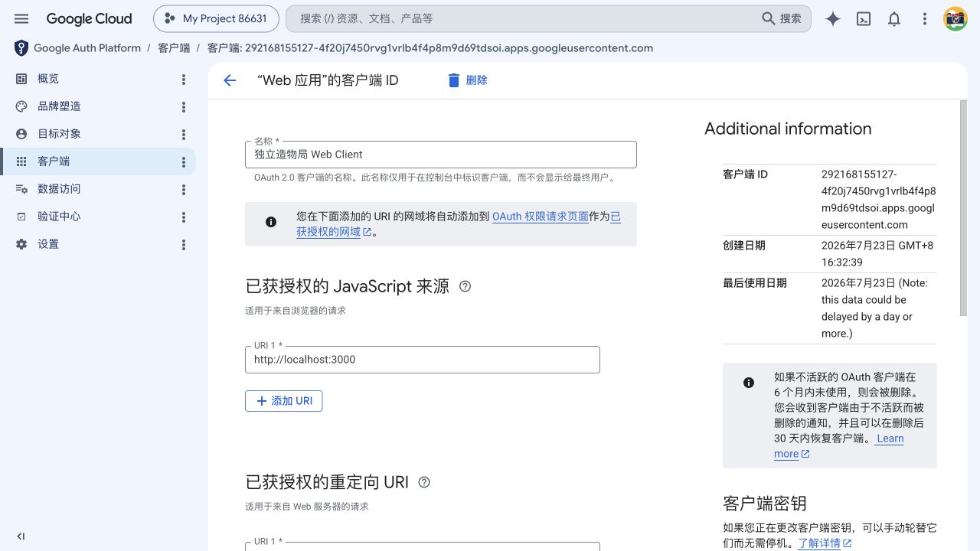Select the 客户端 ID value text

(x=878, y=200)
